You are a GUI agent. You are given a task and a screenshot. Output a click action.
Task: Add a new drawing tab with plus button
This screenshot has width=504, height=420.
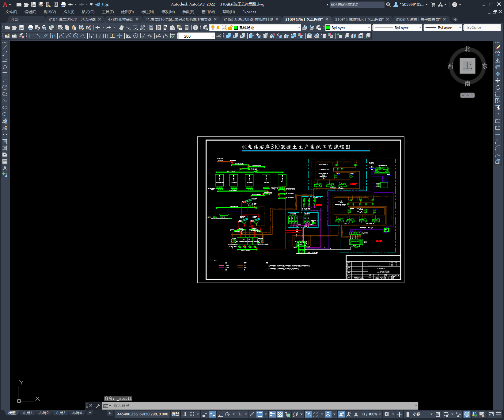pyautogui.click(x=455, y=19)
